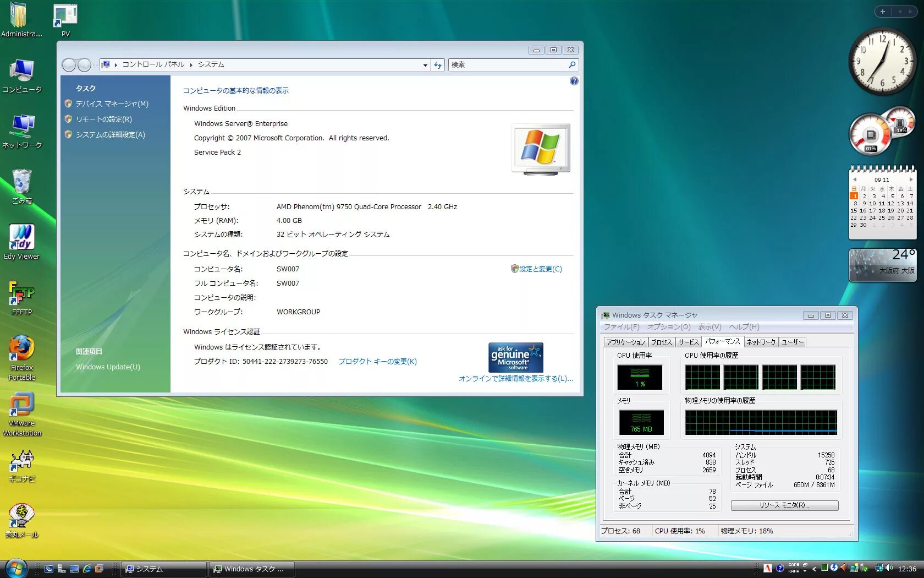Viewport: 924px width, 578px height.
Task: Click the genuine Microsoft software badge
Action: click(516, 357)
